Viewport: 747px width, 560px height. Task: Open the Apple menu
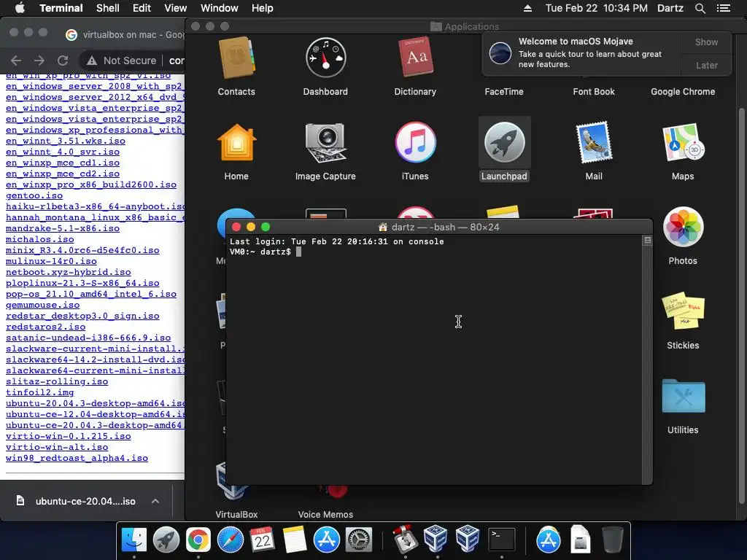point(20,8)
